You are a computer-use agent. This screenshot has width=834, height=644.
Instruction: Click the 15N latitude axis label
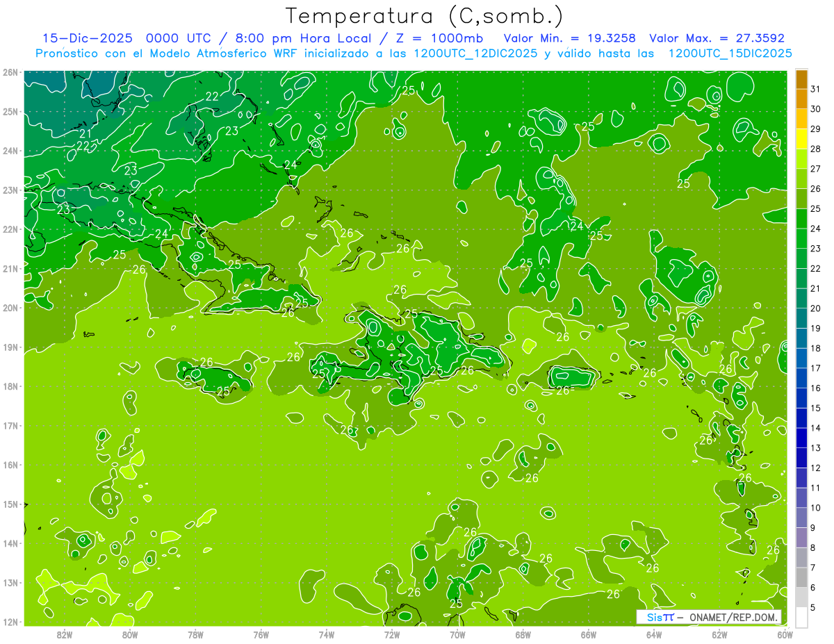10,504
